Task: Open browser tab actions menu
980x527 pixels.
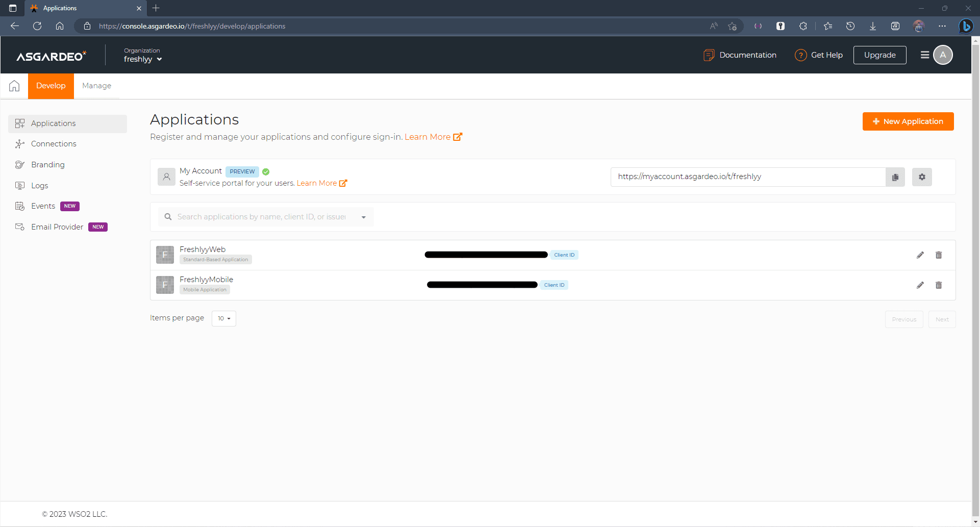Action: 13,8
